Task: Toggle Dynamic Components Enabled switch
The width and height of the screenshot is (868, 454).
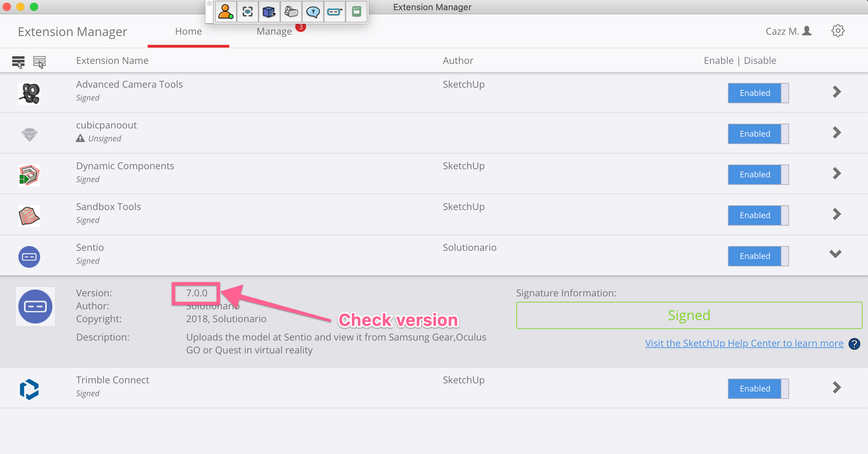Action: point(758,175)
